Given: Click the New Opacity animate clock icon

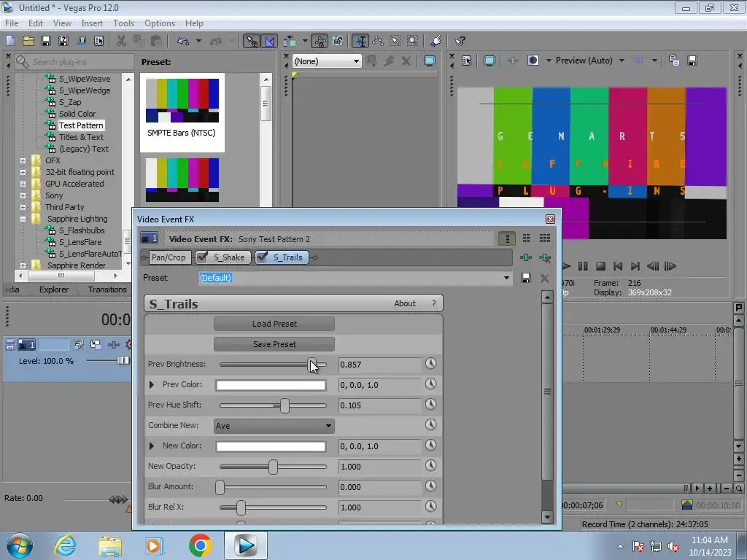Looking at the screenshot, I should click(430, 466).
